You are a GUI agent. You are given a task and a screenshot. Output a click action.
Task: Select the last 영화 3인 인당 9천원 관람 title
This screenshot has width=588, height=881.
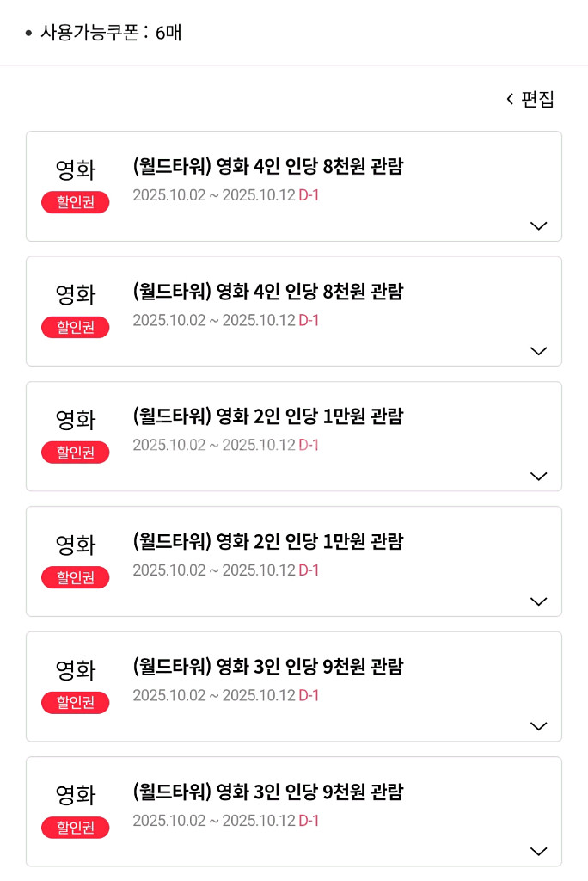[x=268, y=792]
